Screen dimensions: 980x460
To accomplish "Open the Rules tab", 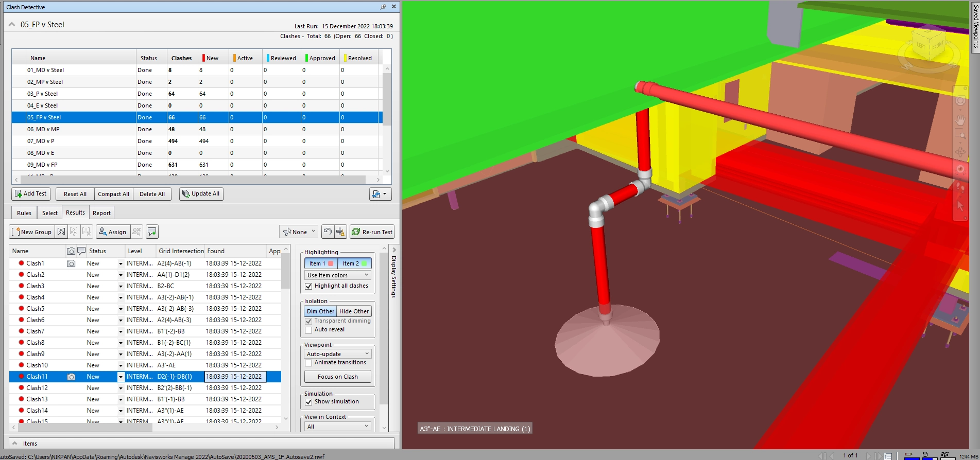I will tap(24, 213).
